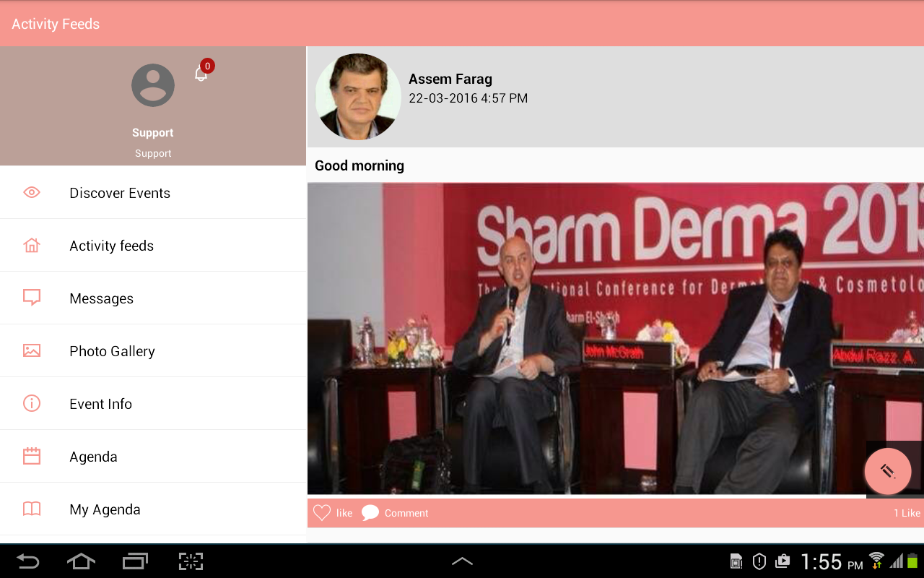Tap the Android home button
Screen dimensions: 924x578
81,561
